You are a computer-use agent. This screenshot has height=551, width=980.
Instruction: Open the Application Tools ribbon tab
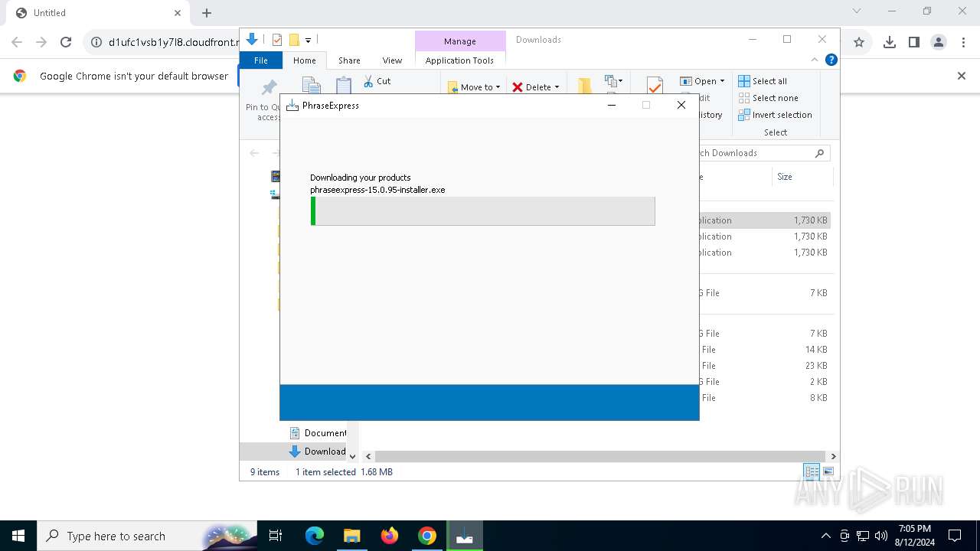[459, 60]
